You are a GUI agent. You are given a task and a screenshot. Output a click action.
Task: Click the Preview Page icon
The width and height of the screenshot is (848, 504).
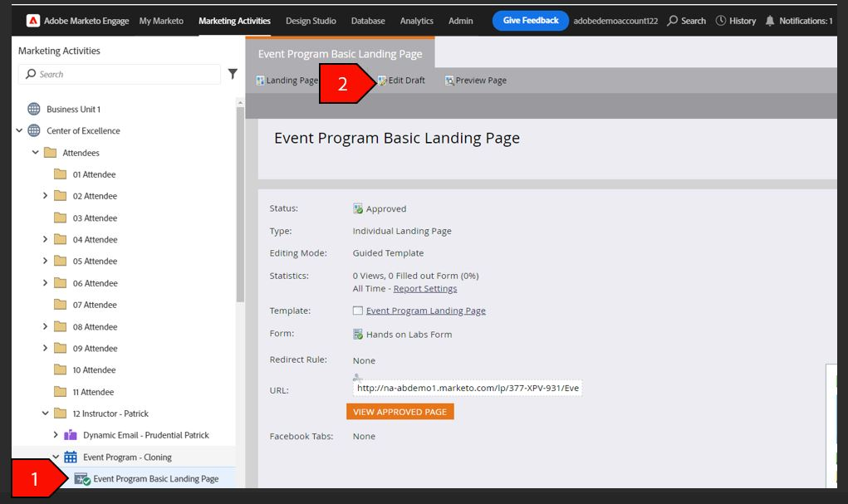449,81
